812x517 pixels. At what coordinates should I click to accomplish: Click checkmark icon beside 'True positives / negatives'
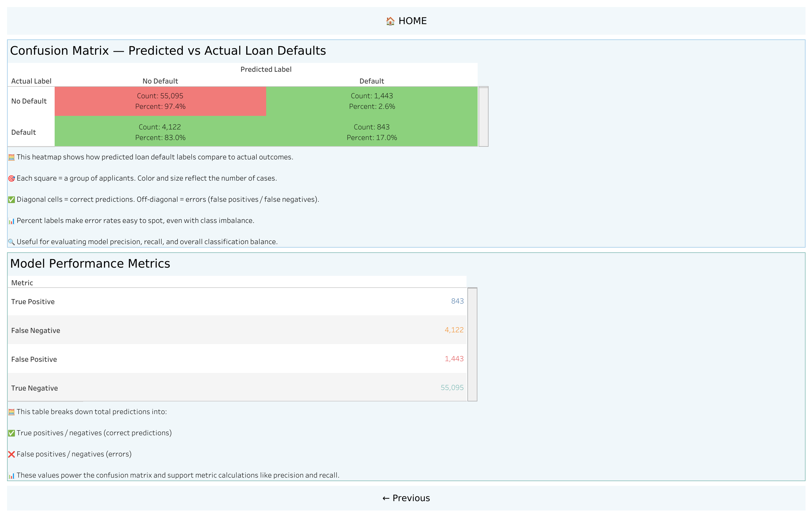11,433
